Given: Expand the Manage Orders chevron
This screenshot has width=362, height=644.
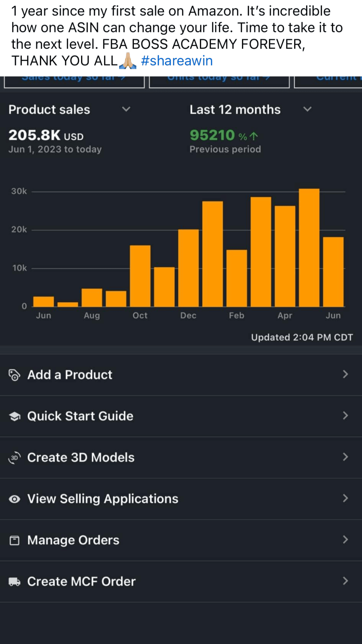Looking at the screenshot, I should click(x=345, y=540).
